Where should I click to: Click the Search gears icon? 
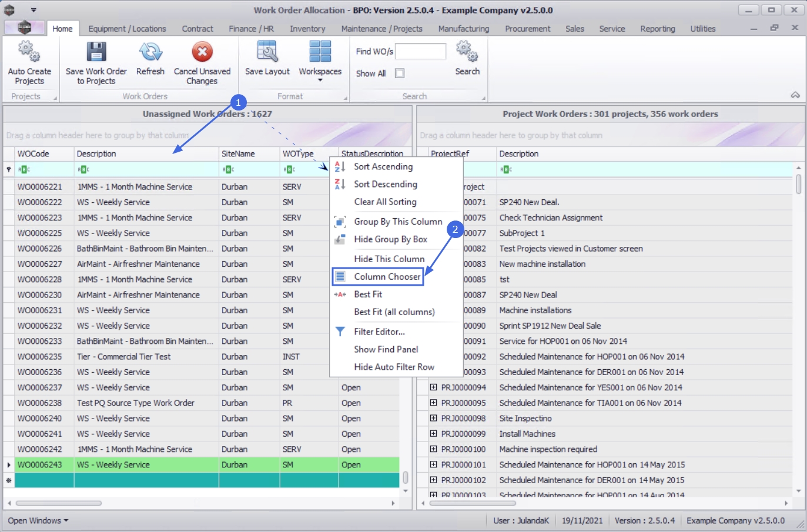pyautogui.click(x=467, y=52)
